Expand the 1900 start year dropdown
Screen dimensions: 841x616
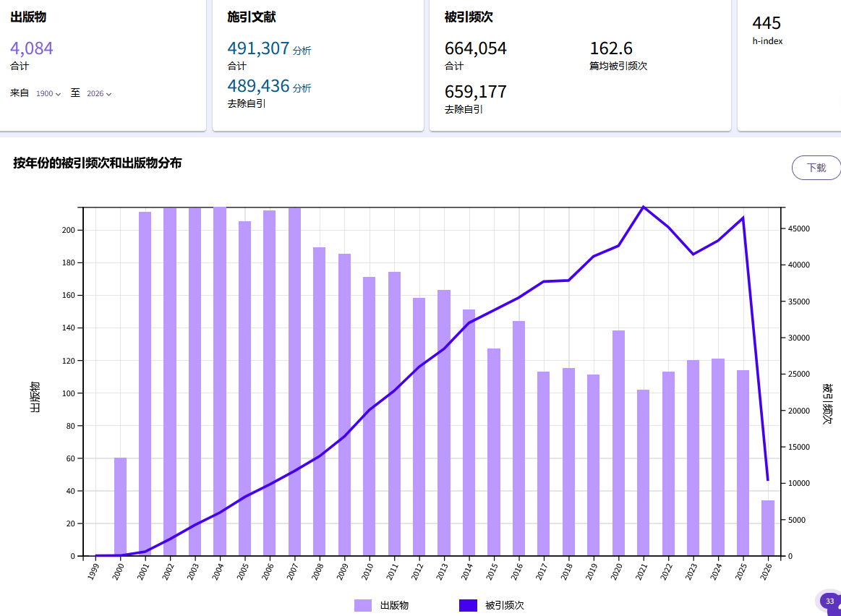point(48,94)
